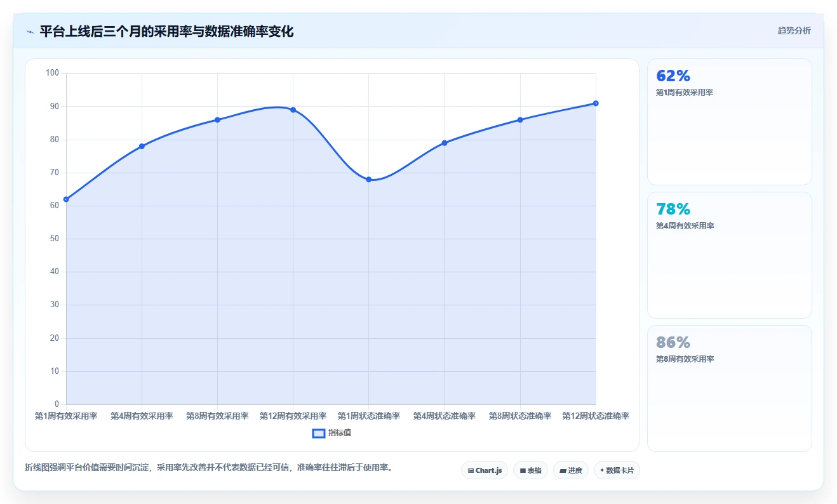
Task: Click the data point for 第8周状态准确率
Action: click(x=520, y=120)
